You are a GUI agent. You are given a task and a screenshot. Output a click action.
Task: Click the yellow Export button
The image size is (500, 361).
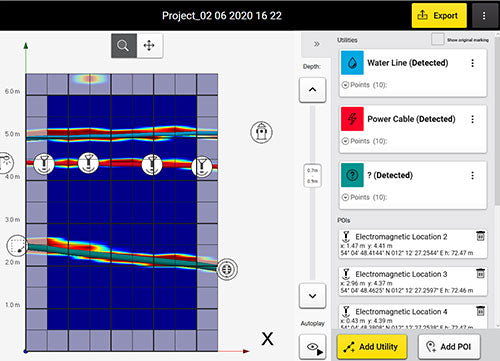click(x=439, y=16)
